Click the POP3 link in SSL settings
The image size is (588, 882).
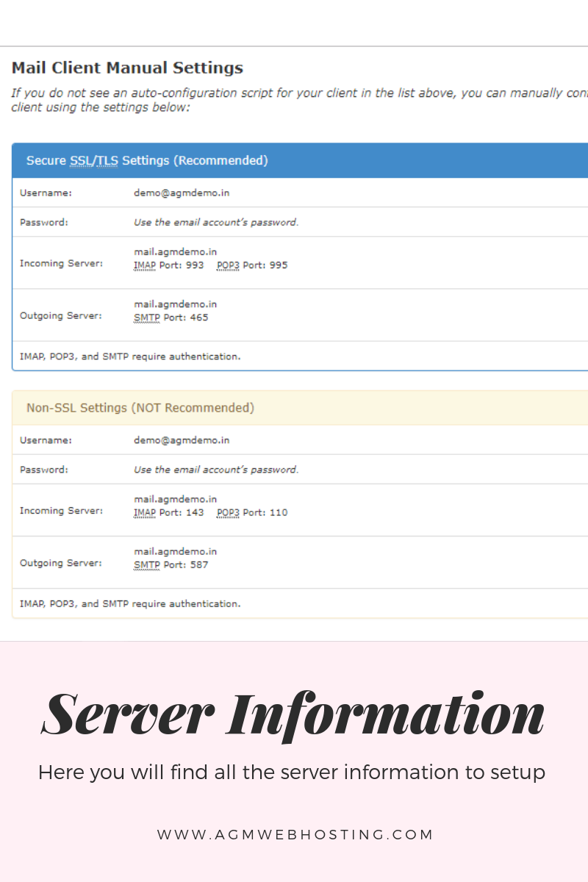click(x=227, y=265)
